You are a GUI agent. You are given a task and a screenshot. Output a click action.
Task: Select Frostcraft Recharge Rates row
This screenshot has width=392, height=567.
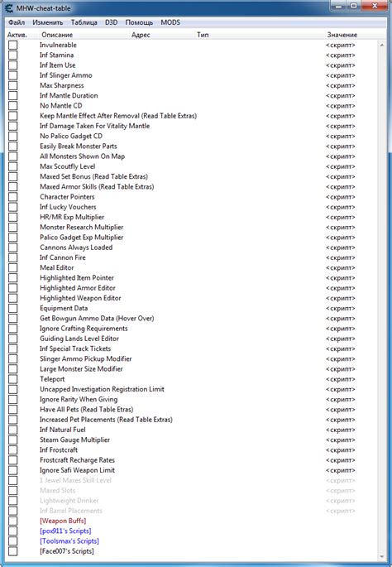coord(77,460)
